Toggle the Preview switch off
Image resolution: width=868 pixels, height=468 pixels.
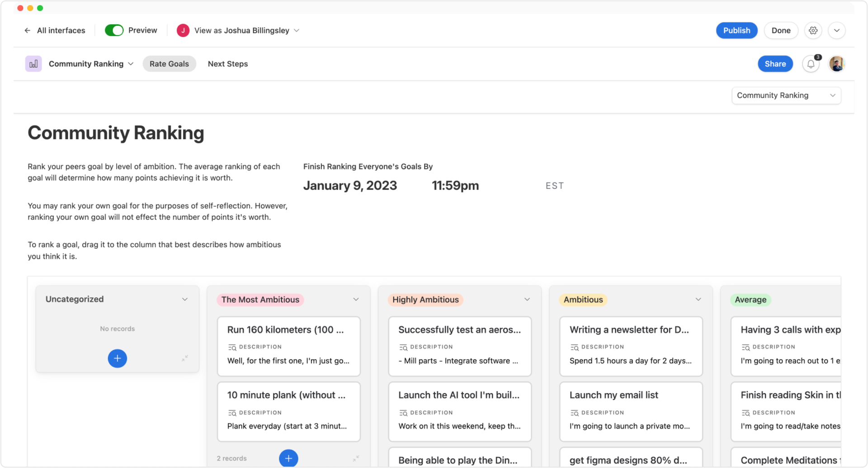point(114,30)
